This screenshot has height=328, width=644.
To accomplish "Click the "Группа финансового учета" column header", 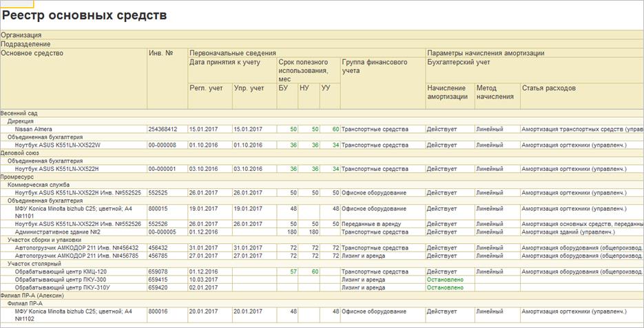I will [375, 66].
